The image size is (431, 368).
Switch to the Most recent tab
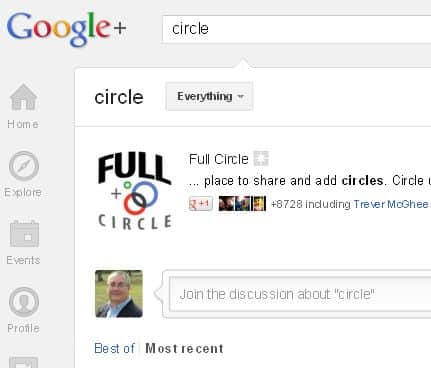coord(184,348)
